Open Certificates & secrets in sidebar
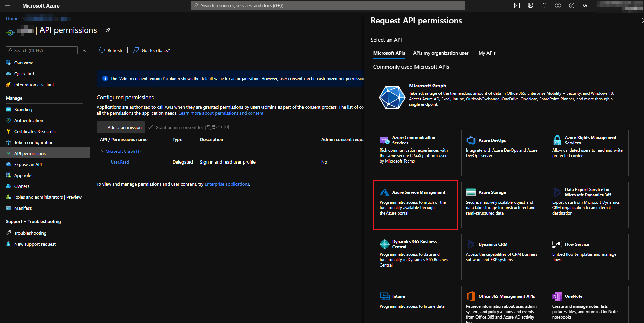Screen dimensions: 644x323 point(35,131)
